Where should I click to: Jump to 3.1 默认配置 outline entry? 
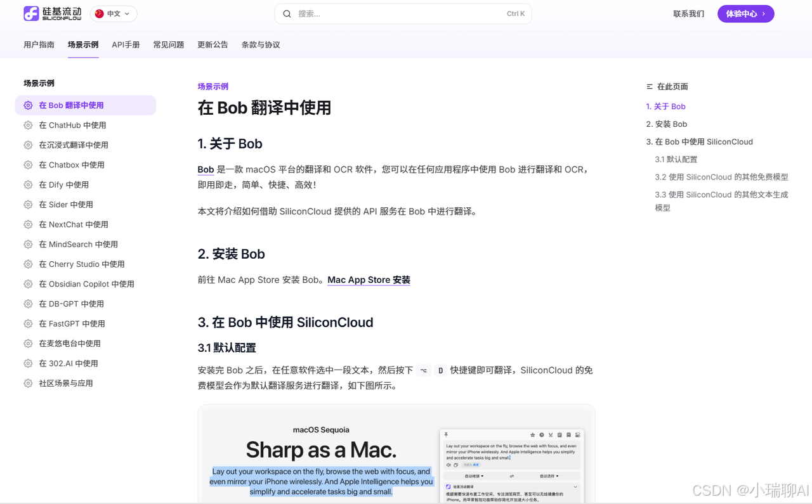[x=676, y=160]
